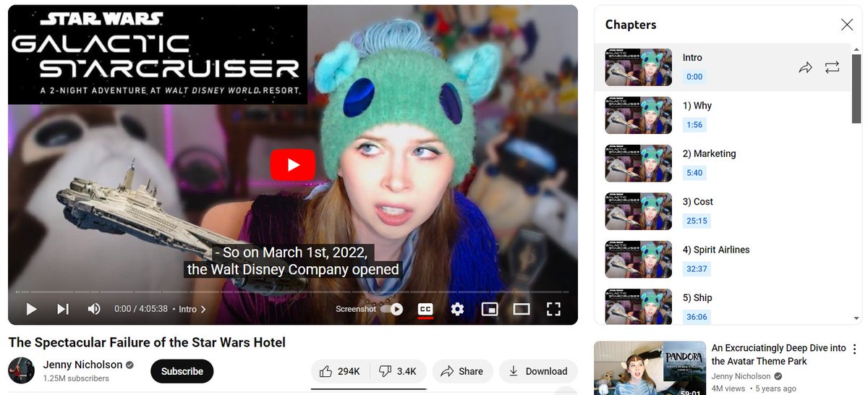The image size is (868, 395).
Task: Share the video
Action: [462, 371]
